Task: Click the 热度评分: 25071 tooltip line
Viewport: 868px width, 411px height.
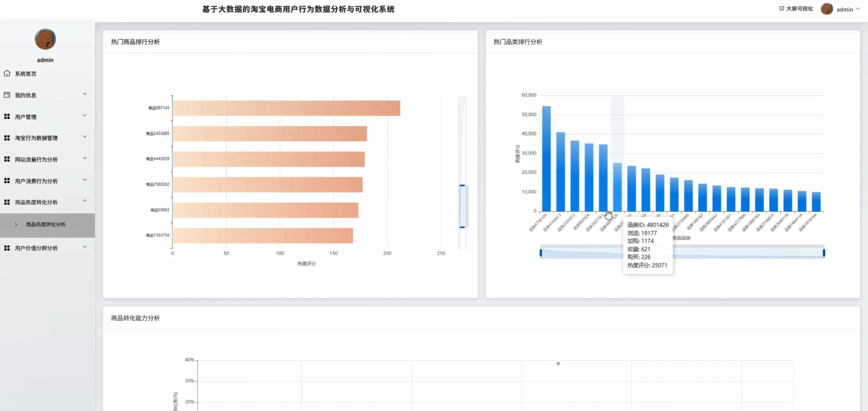Action: tap(647, 265)
